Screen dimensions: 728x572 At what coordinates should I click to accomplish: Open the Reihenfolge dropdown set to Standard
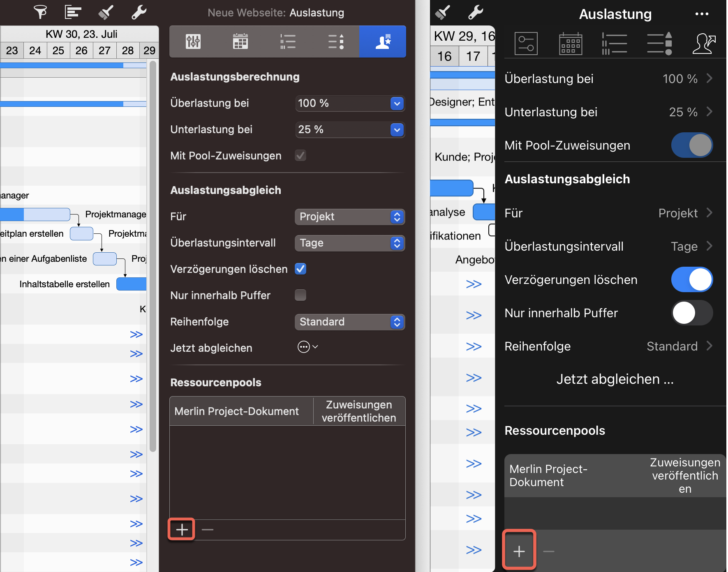(350, 322)
